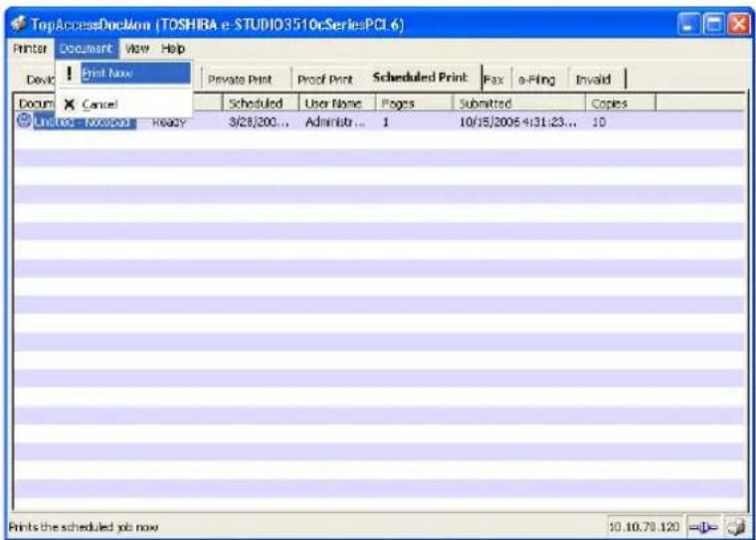Sort by the Pages column header

click(415, 103)
